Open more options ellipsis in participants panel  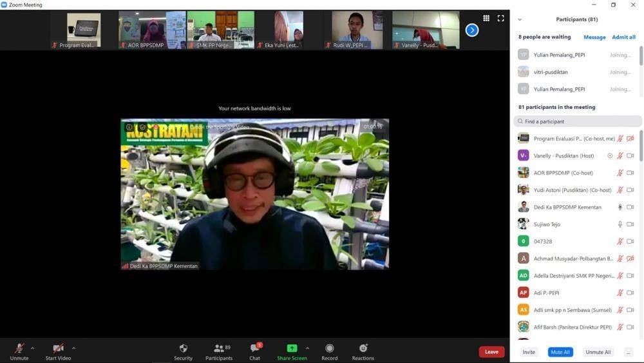629,352
